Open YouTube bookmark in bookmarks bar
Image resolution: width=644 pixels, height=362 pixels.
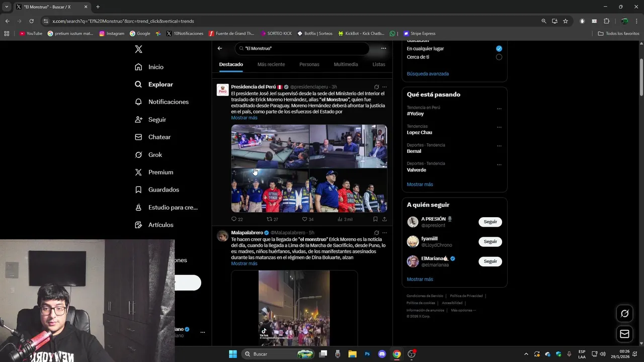click(x=31, y=34)
